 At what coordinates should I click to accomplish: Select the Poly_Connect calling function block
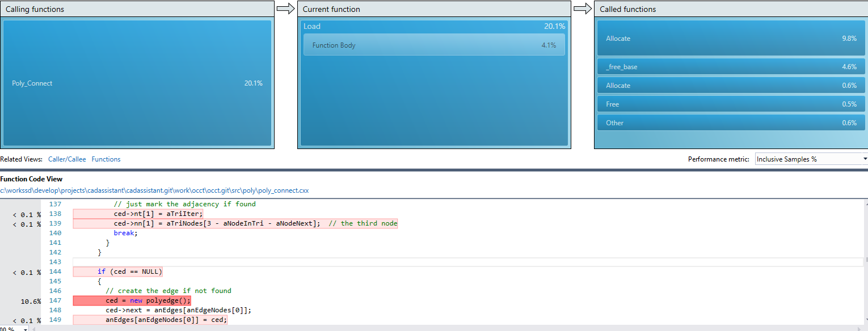[x=137, y=83]
